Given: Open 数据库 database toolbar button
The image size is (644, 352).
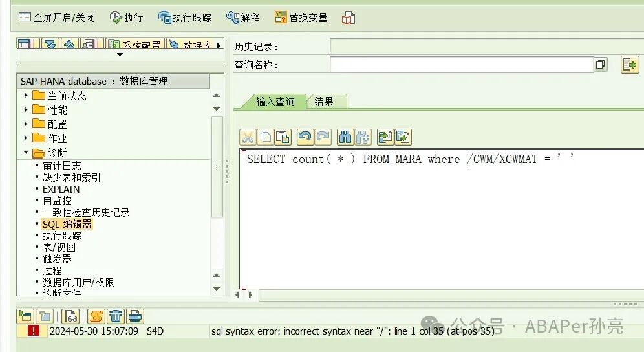Looking at the screenshot, I should [190, 43].
